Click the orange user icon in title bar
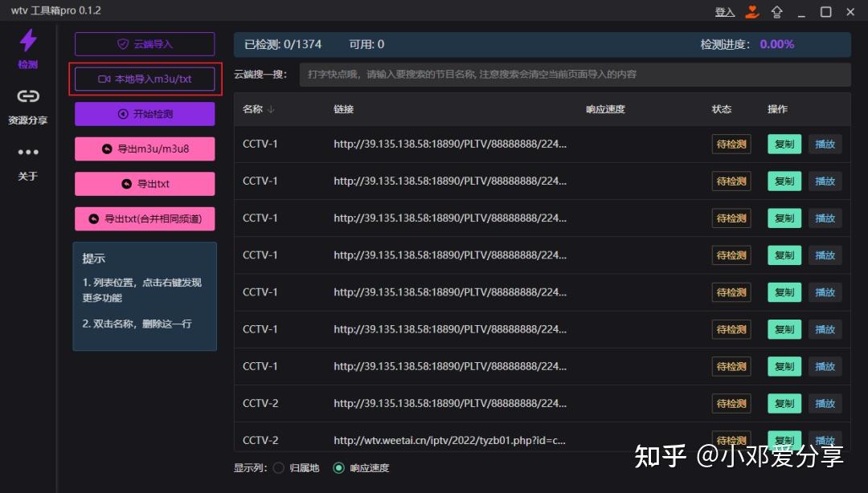 [751, 11]
